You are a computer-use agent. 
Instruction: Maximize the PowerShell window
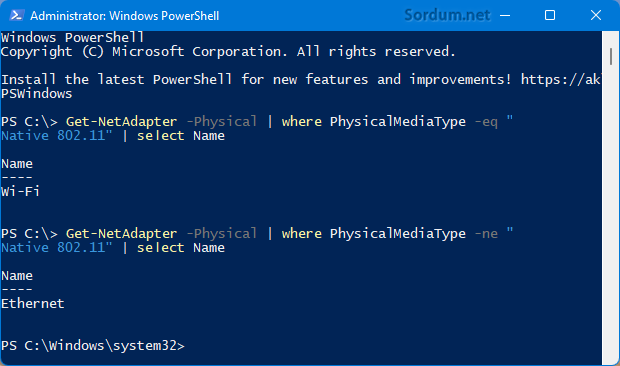pyautogui.click(x=550, y=15)
